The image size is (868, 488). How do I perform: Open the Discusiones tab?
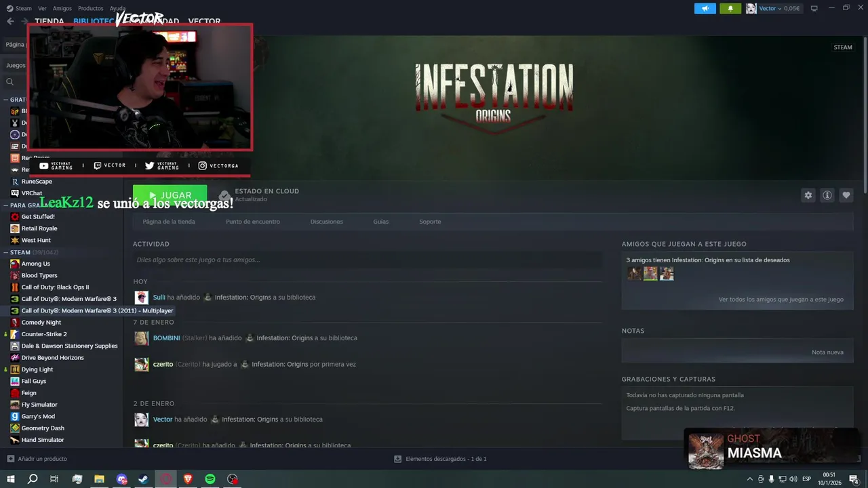(x=327, y=222)
